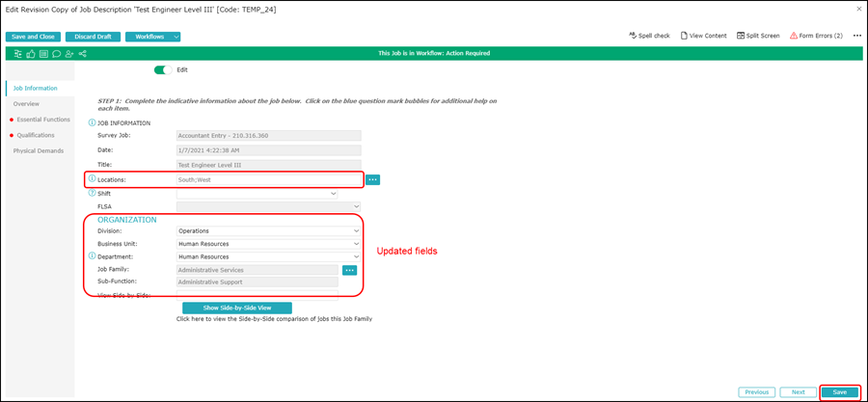Click Show Side-by-Side View button
This screenshot has height=402, width=868.
point(236,307)
